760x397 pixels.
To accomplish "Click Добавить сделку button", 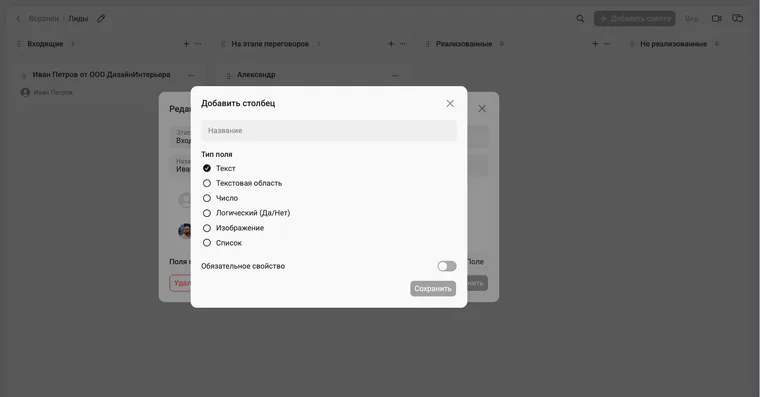I will click(634, 18).
